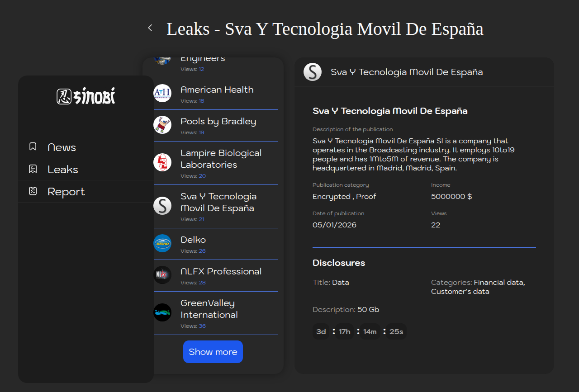
Task: Go to the Report menu item
Action: (x=66, y=192)
